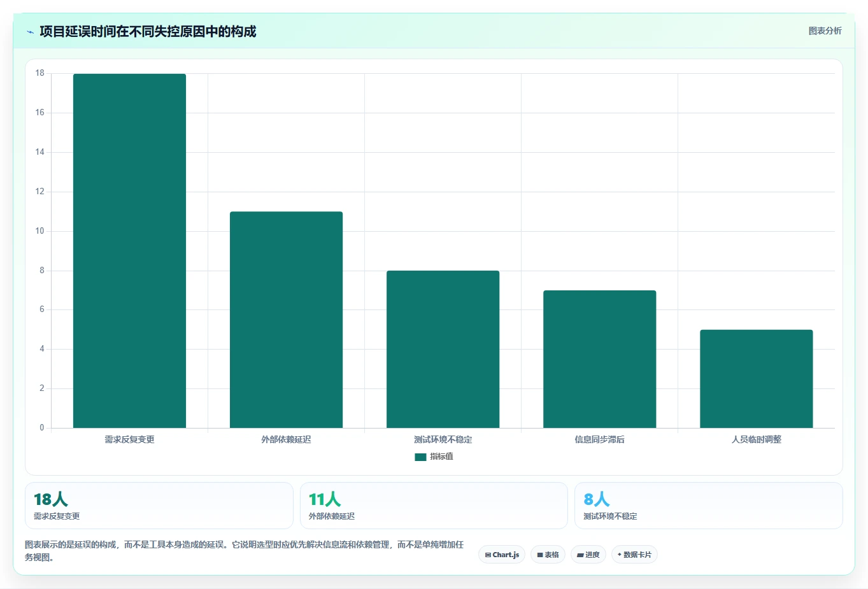
Task: Open the 11人 stat card
Action: (434, 506)
